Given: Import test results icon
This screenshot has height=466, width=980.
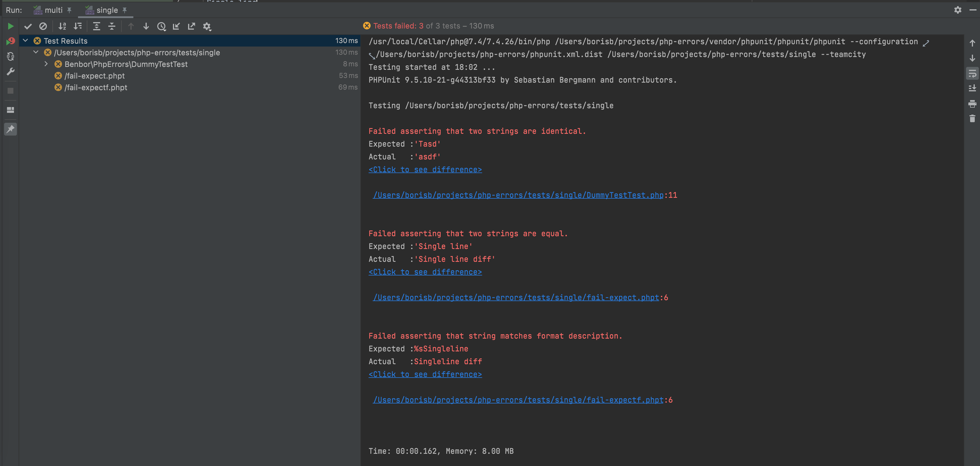Looking at the screenshot, I should coord(176,26).
